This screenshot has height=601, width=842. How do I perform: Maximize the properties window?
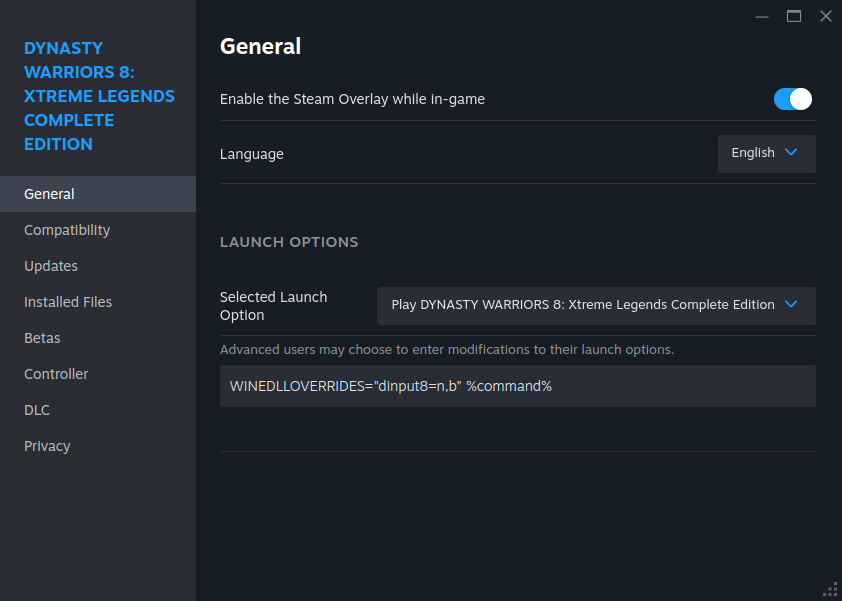tap(794, 17)
